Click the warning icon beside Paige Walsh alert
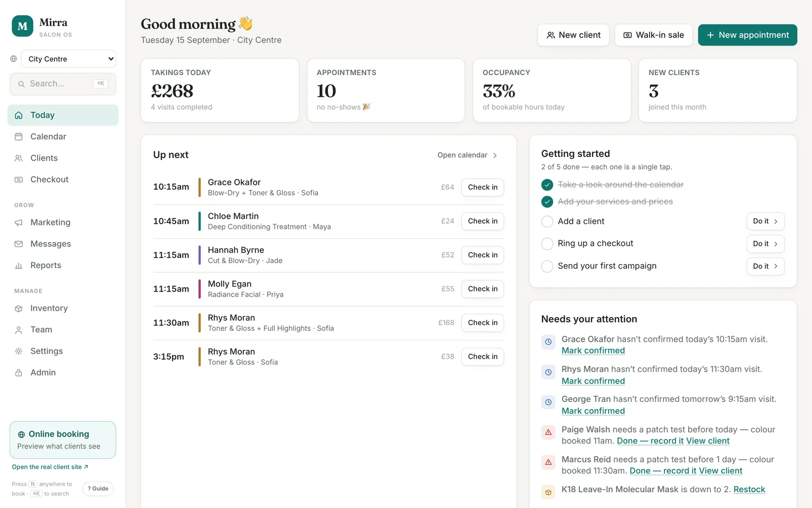Viewport: 812px width, 508px height. tap(548, 432)
